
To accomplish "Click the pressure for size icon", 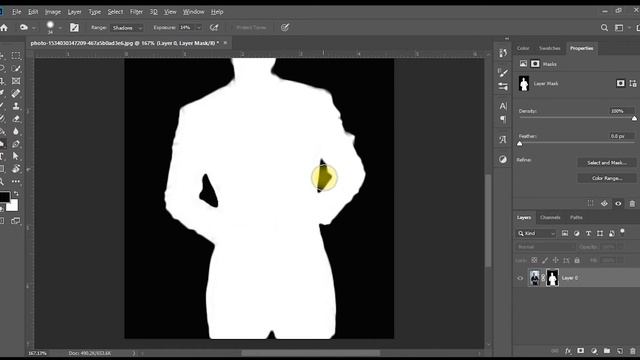I will tap(285, 27).
